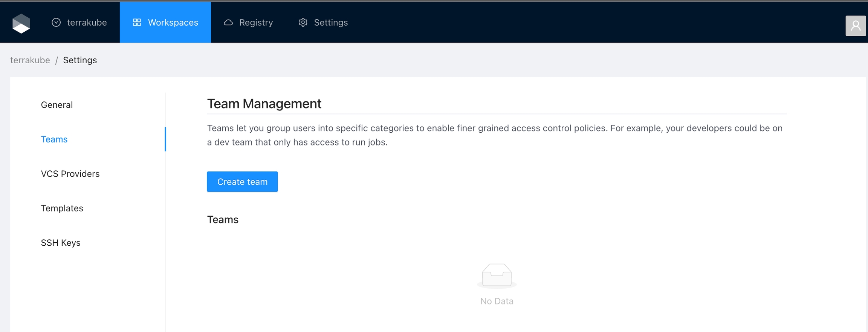Viewport: 868px width, 332px height.
Task: Open the user profile avatar
Action: [x=855, y=26]
